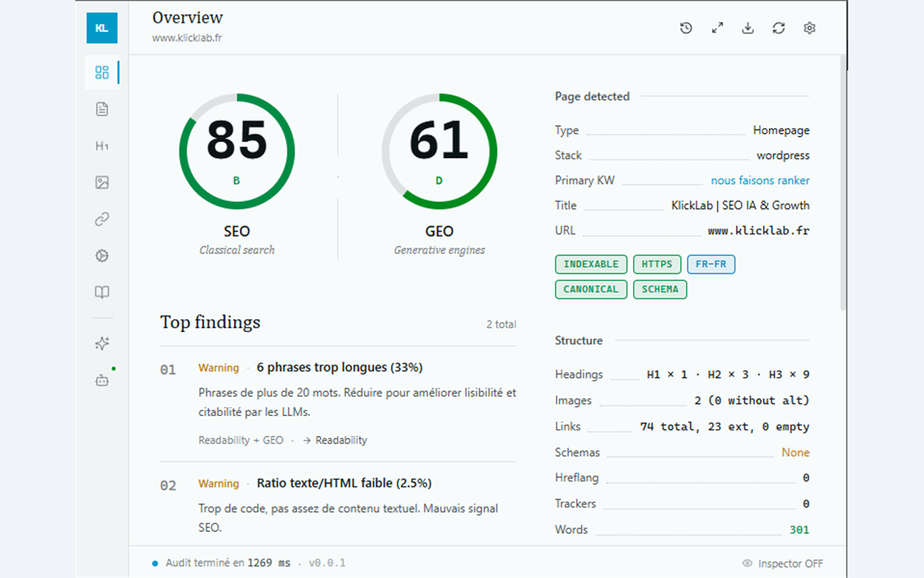The width and height of the screenshot is (924, 578).
Task: Open the Images section sidebar icon
Action: click(102, 183)
